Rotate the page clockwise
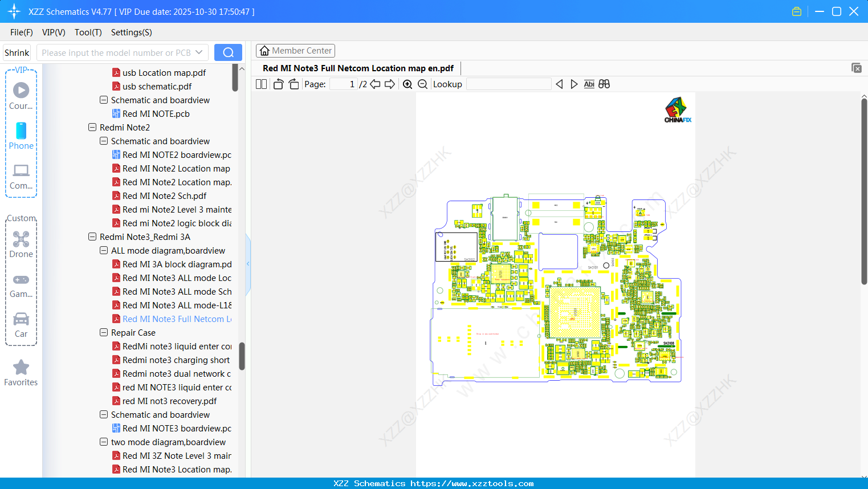Viewport: 868px width, 489px height. (x=294, y=84)
